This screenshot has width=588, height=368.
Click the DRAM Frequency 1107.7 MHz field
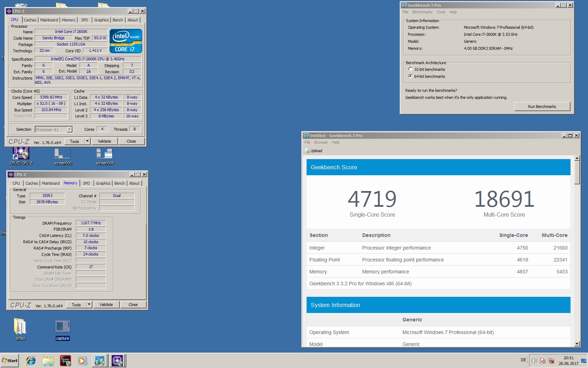coord(91,223)
